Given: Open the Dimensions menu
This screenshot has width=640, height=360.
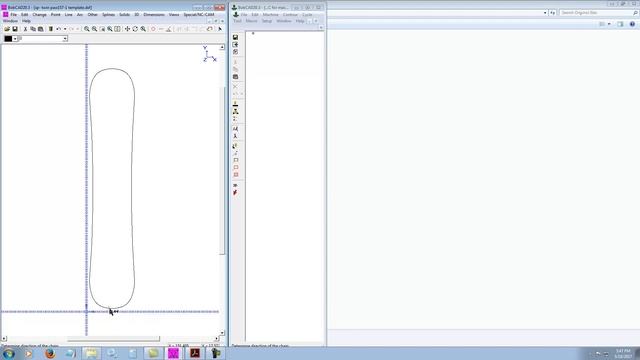Looking at the screenshot, I should pos(154,15).
